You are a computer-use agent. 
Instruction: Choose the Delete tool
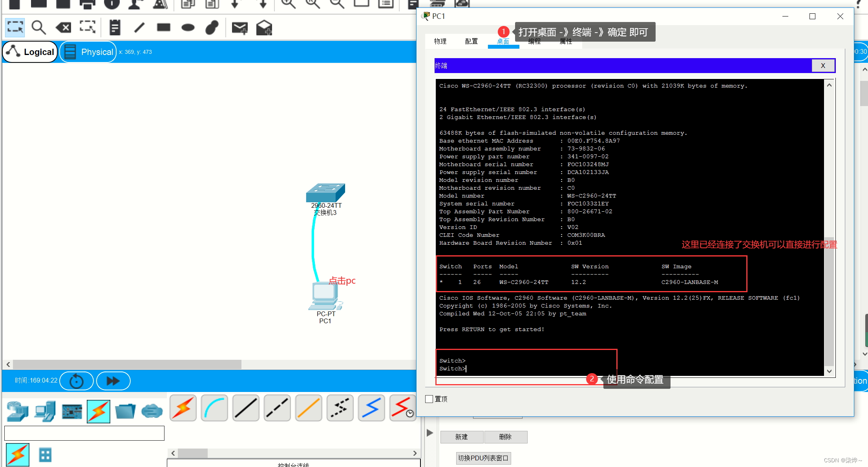click(x=64, y=27)
